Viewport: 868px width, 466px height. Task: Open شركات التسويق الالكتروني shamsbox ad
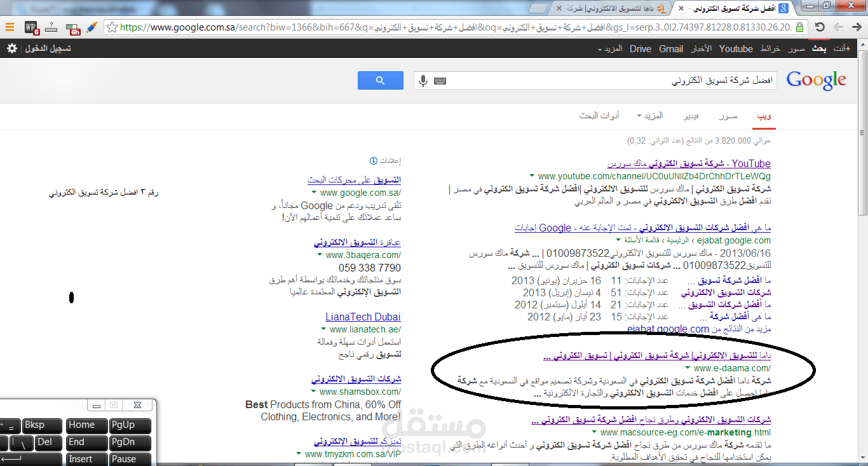(x=356, y=379)
